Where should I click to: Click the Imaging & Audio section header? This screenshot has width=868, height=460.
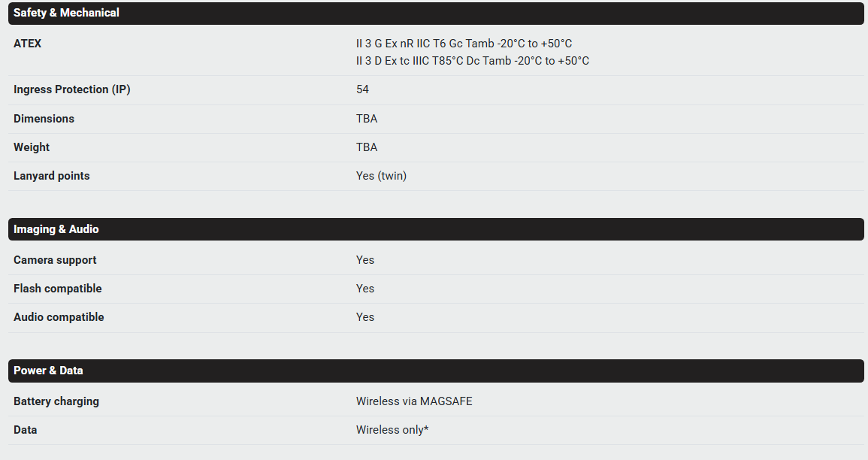(x=56, y=229)
